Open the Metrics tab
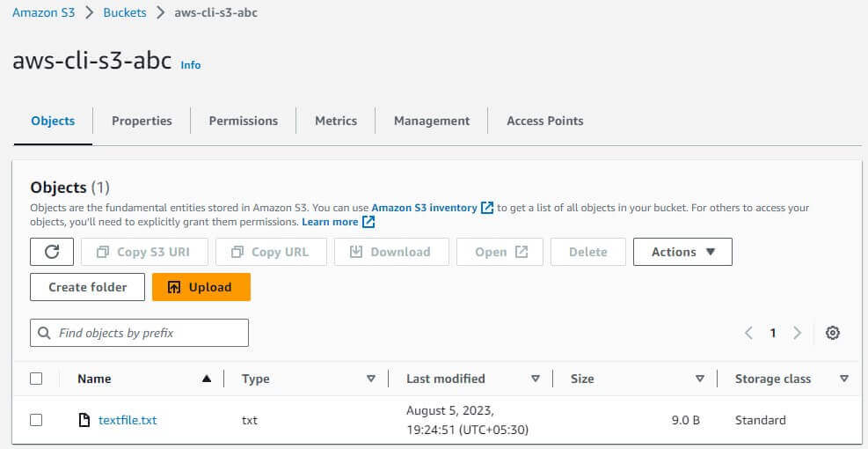Viewport: 868px width, 449px height. tap(336, 121)
